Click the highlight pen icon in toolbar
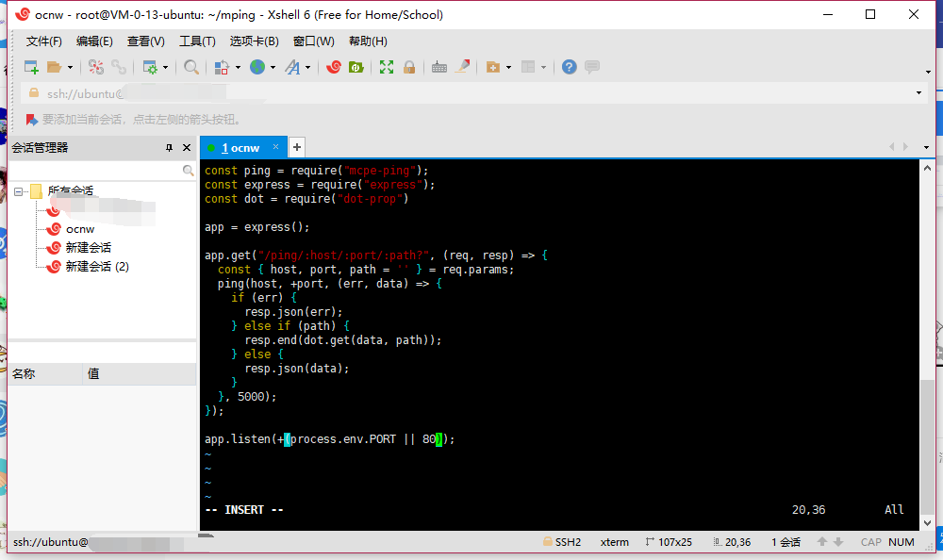Image resolution: width=943 pixels, height=560 pixels. pyautogui.click(x=462, y=67)
